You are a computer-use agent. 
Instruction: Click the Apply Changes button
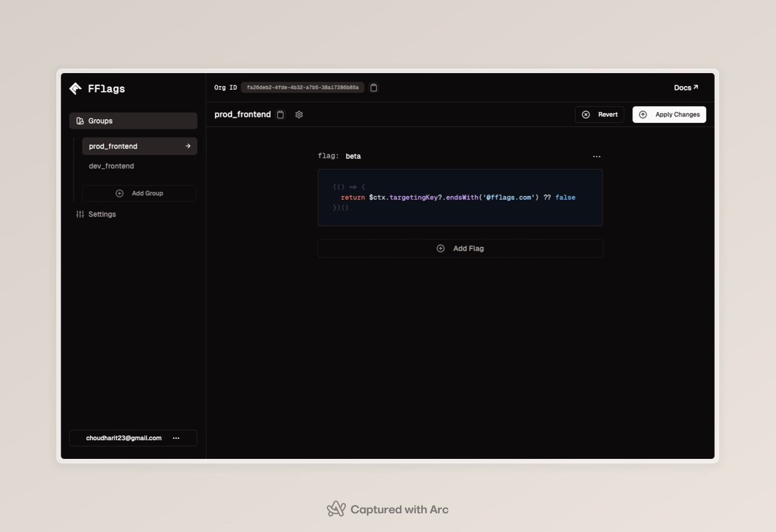(x=669, y=114)
